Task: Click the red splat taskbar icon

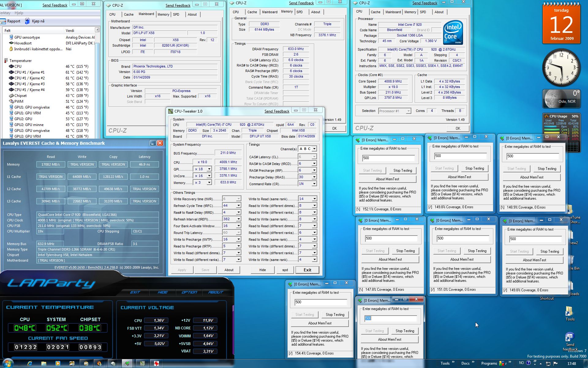Action: [x=156, y=363]
